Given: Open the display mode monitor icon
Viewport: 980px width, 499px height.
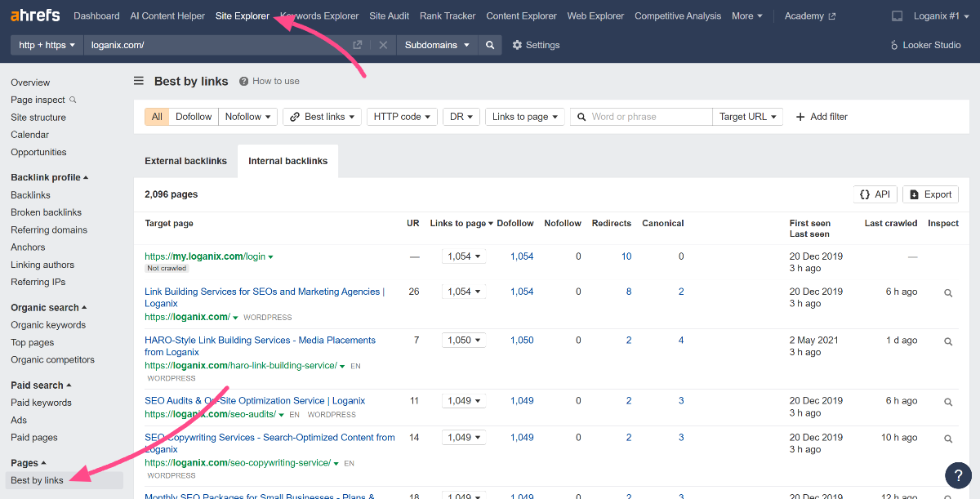Looking at the screenshot, I should (898, 16).
